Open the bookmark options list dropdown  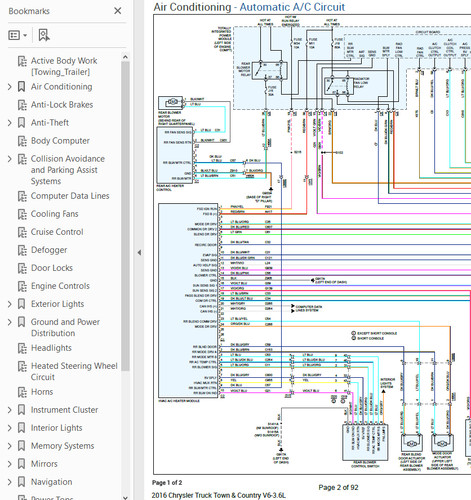pyautogui.click(x=17, y=35)
